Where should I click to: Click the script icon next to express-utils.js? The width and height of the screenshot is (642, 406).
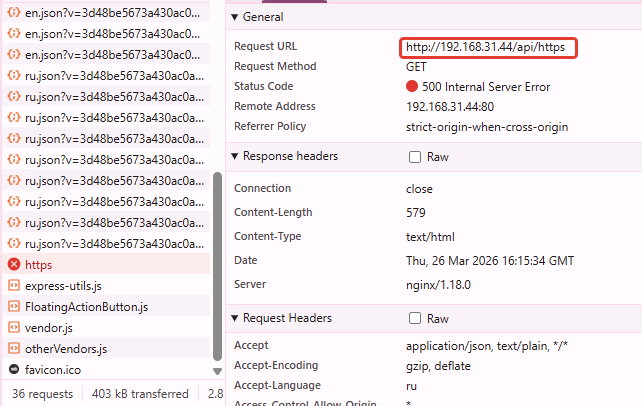14,286
